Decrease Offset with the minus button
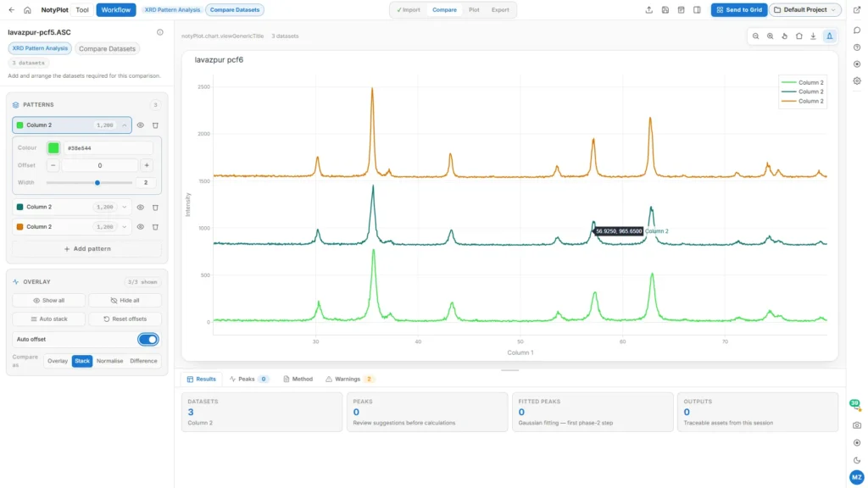 (53, 165)
